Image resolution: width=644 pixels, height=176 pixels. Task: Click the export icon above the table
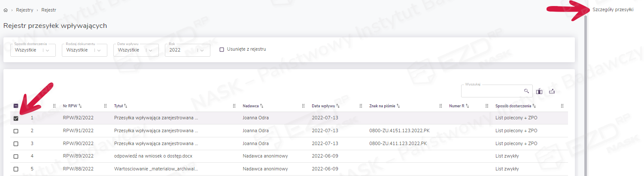coord(552,91)
